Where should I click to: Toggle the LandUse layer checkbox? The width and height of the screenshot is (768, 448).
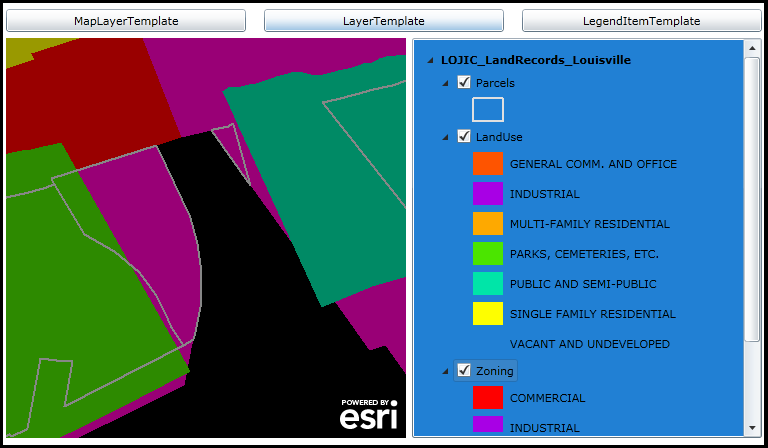pyautogui.click(x=464, y=137)
